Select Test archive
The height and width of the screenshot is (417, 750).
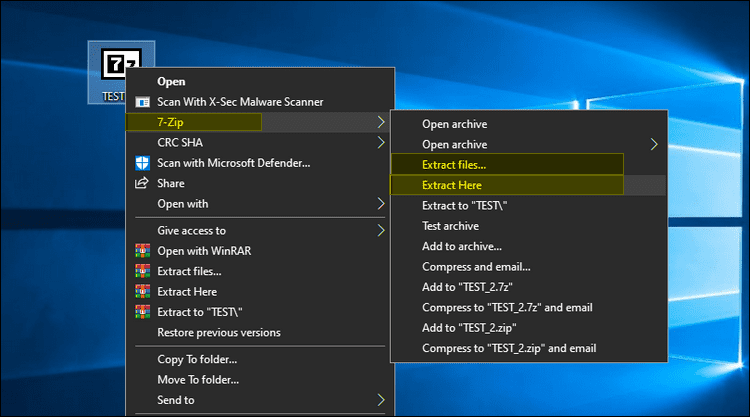(529, 226)
